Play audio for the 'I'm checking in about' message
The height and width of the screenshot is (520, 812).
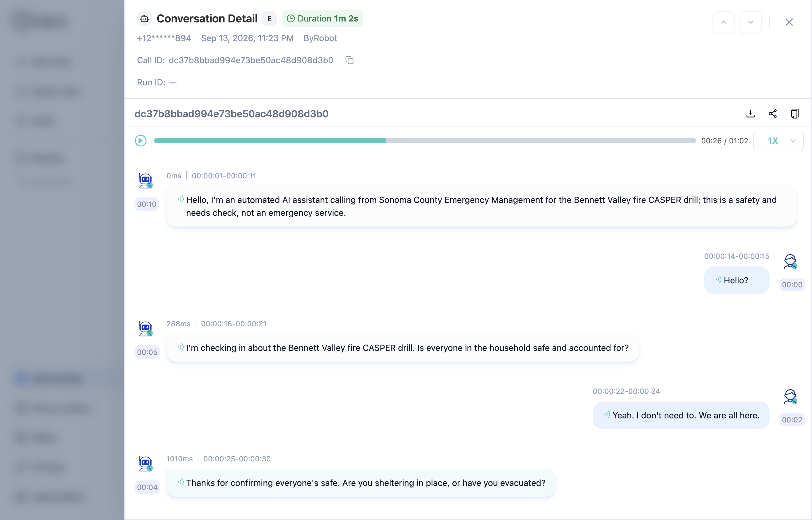[181, 347]
